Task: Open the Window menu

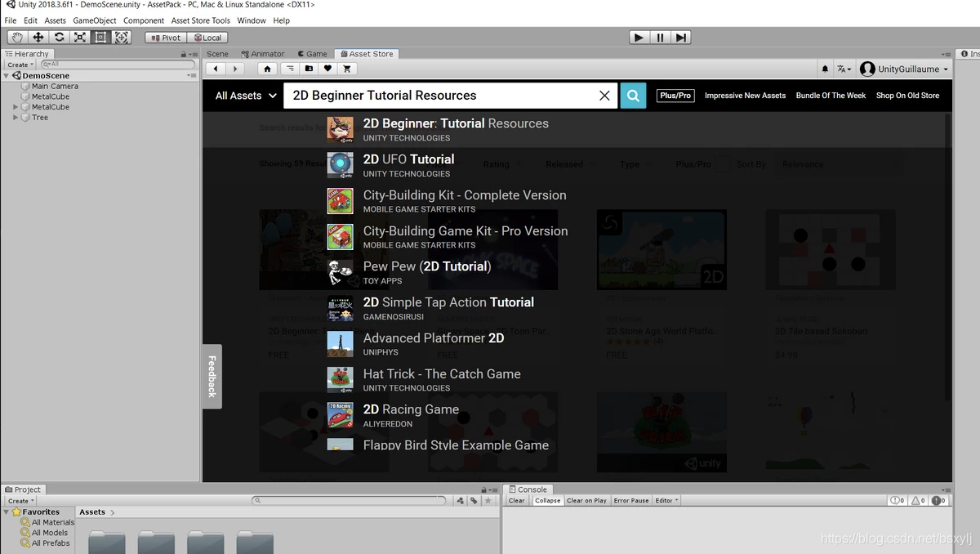Action: [x=252, y=20]
